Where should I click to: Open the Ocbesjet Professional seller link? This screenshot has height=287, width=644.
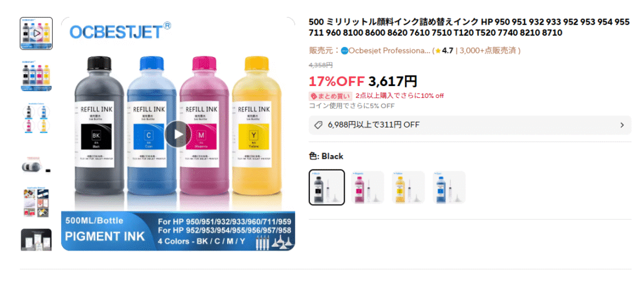[x=389, y=51]
